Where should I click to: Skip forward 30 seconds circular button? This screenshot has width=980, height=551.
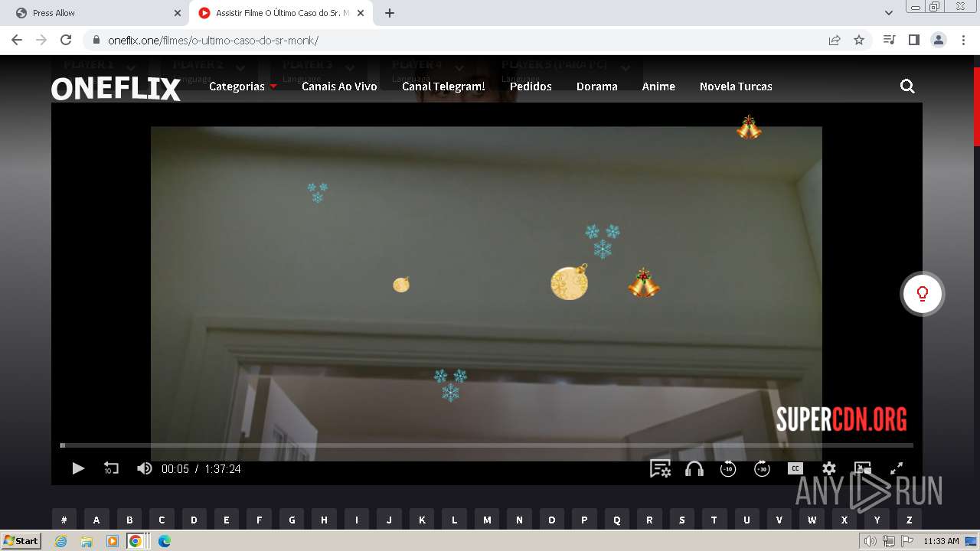coord(762,468)
